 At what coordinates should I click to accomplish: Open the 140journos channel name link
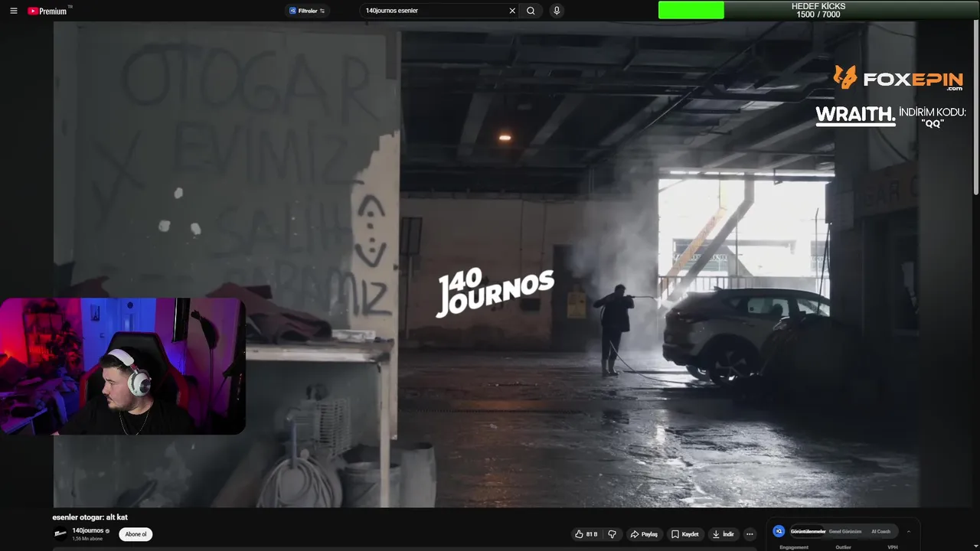click(87, 530)
